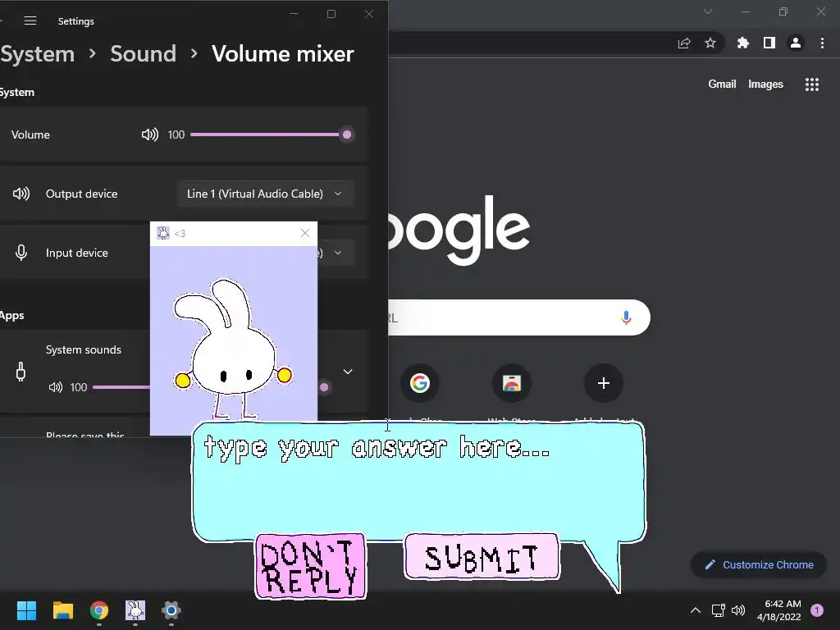Mute the system Volume speaker icon
Viewport: 840px width, 630px height.
tap(149, 135)
